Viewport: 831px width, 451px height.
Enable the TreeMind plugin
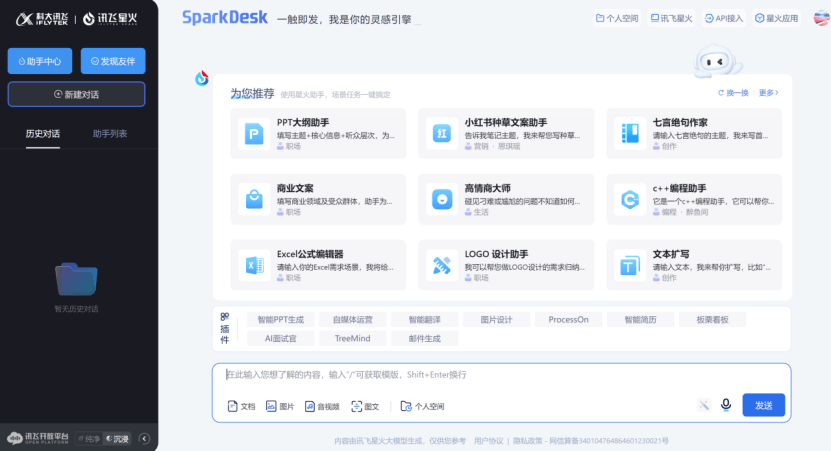[x=352, y=338]
